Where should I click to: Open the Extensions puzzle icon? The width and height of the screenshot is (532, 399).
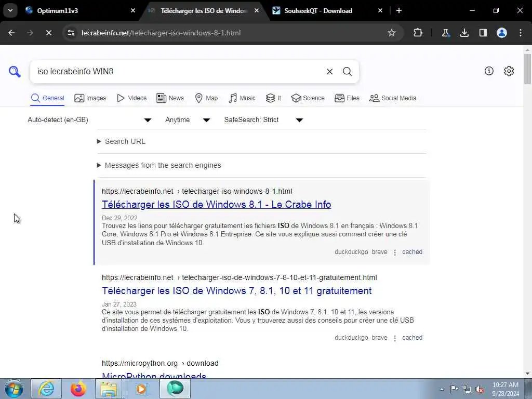point(418,33)
